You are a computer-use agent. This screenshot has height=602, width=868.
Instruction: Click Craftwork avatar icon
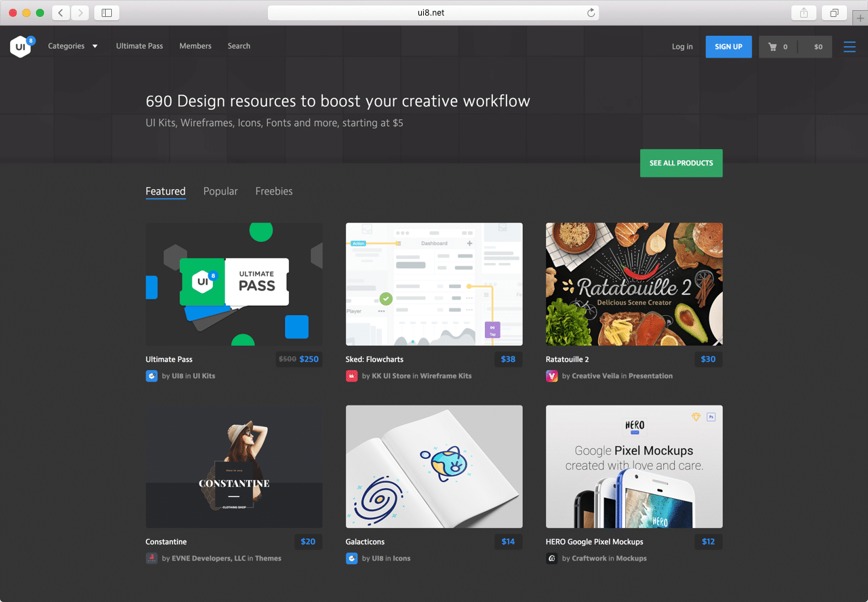pos(551,558)
